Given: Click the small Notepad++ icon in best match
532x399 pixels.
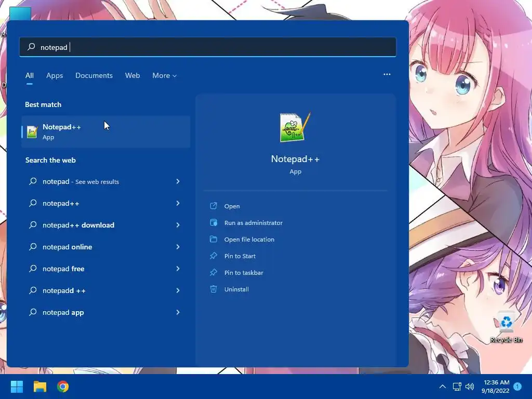Looking at the screenshot, I should point(32,131).
